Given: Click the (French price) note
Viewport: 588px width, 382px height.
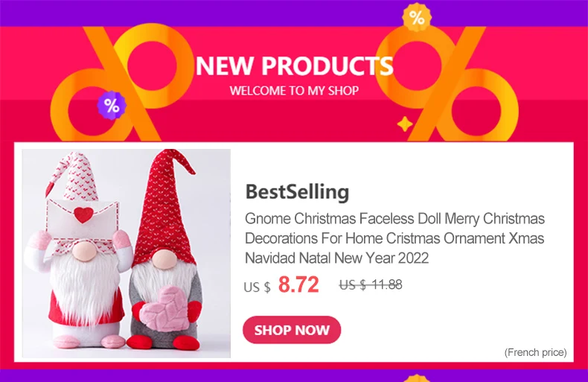Looking at the screenshot, I should click(535, 352).
